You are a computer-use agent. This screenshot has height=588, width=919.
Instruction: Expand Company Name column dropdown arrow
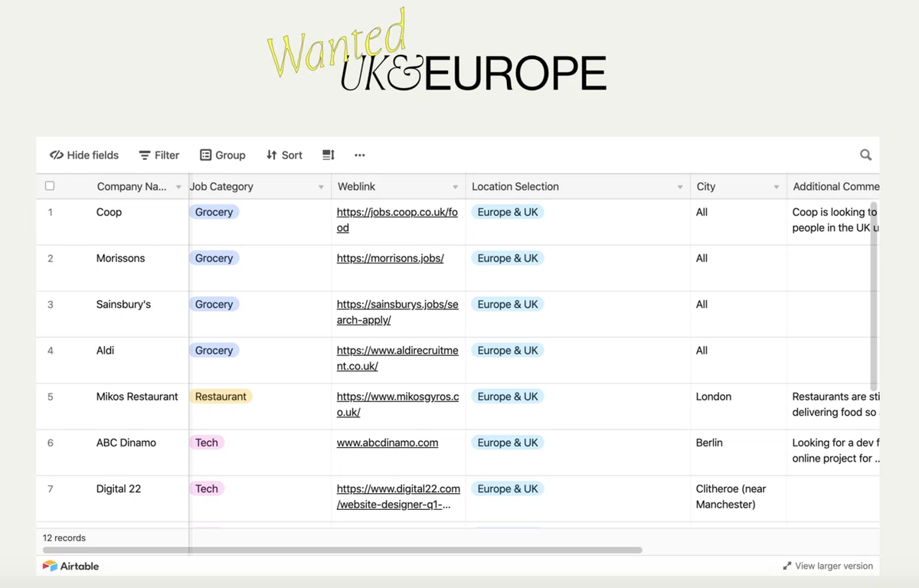(178, 187)
